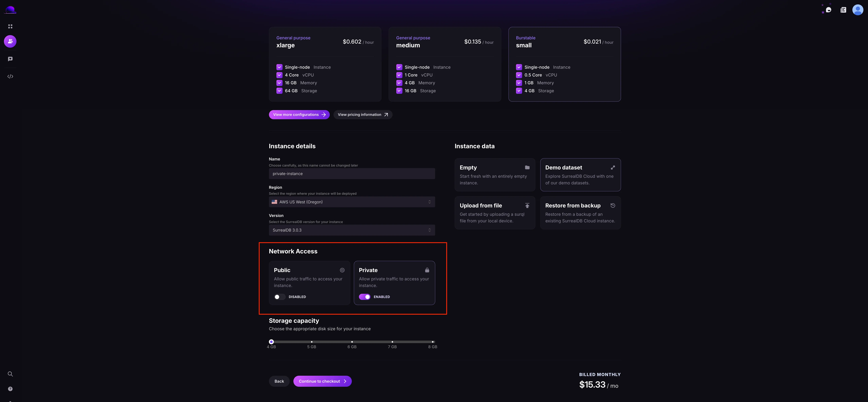Image resolution: width=868 pixels, height=402 pixels.
Task: Open View pricing information link
Action: pyautogui.click(x=363, y=114)
